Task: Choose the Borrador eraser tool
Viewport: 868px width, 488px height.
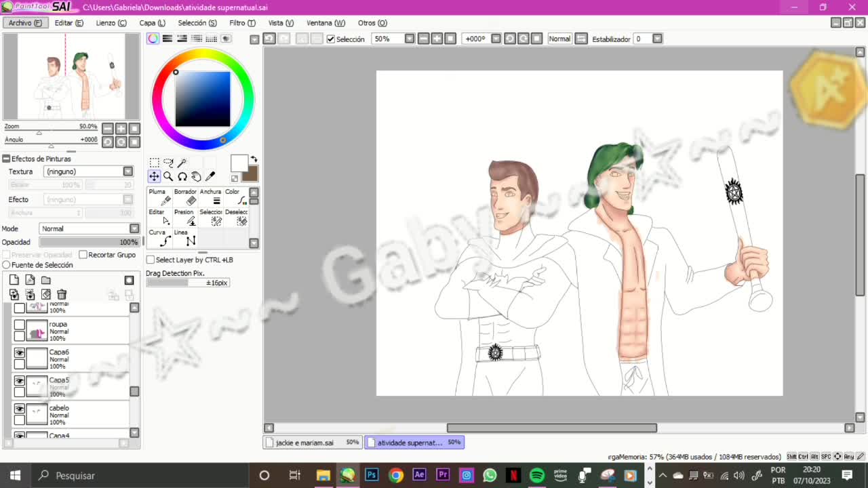Action: [186, 197]
